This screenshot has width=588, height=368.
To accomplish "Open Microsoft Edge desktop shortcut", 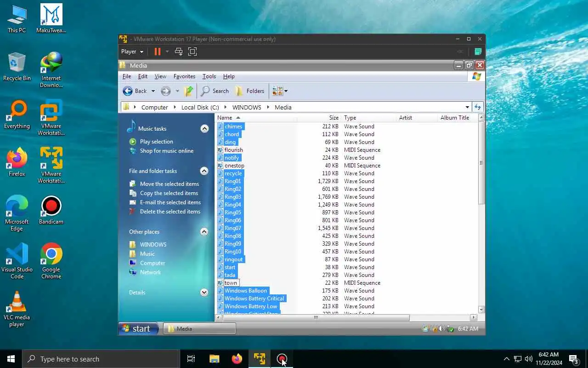I will [x=17, y=213].
